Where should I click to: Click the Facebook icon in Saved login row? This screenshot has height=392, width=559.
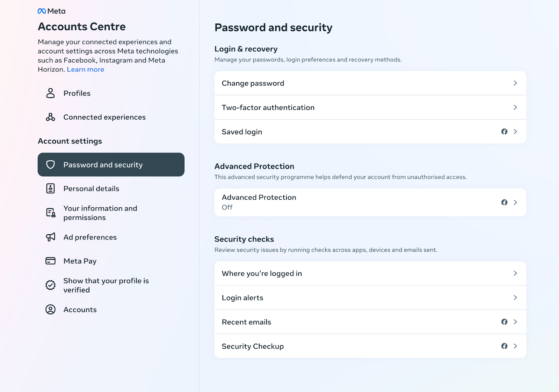tap(504, 132)
